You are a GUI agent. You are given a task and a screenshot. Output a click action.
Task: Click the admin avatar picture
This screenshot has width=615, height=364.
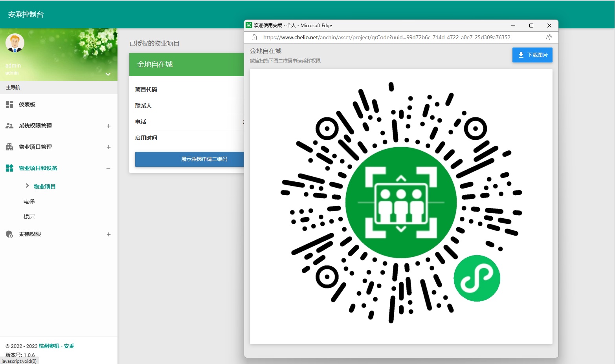(x=15, y=43)
